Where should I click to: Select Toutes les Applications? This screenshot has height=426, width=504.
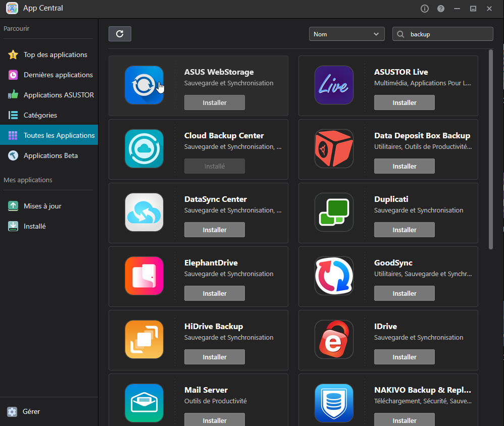point(49,135)
